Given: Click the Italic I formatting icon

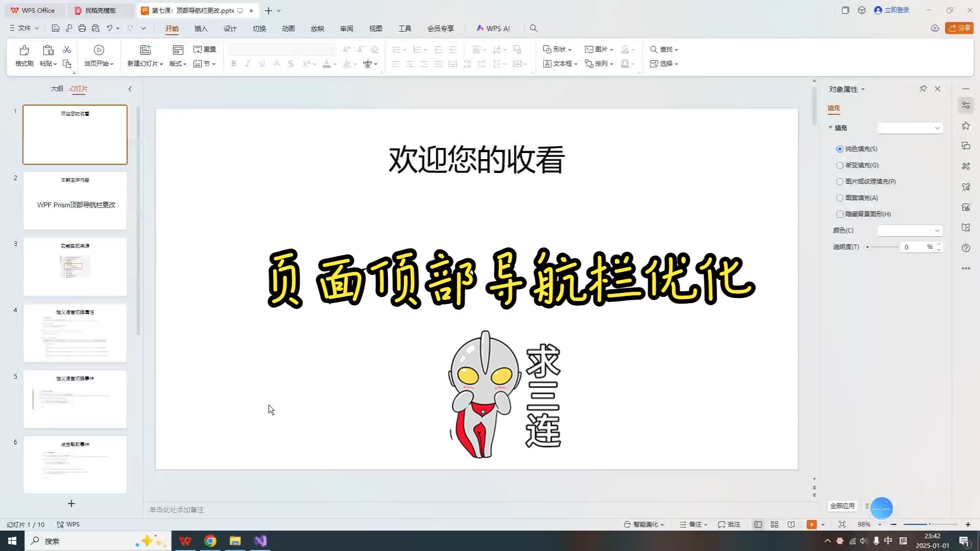Looking at the screenshot, I should tap(248, 64).
